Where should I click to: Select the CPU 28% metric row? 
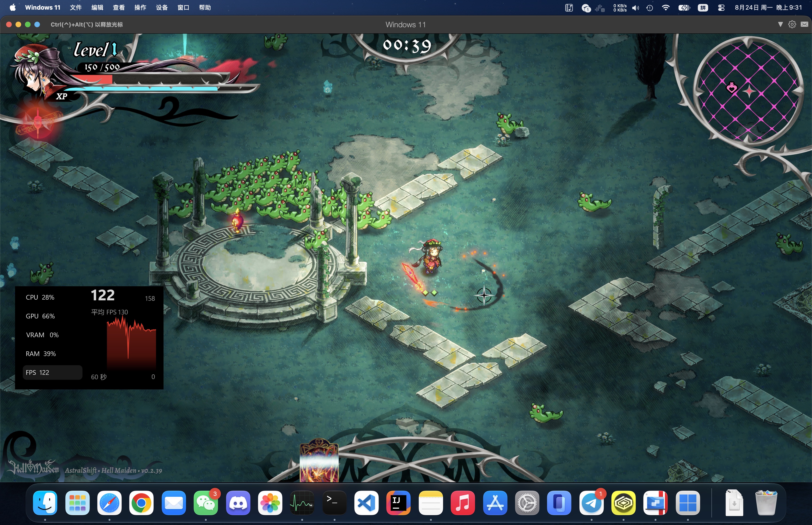tap(52, 297)
